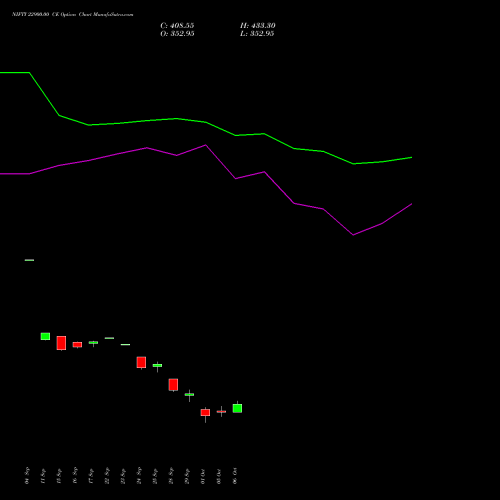
Task: Click the open value O: 352.95
Action: (177, 34)
